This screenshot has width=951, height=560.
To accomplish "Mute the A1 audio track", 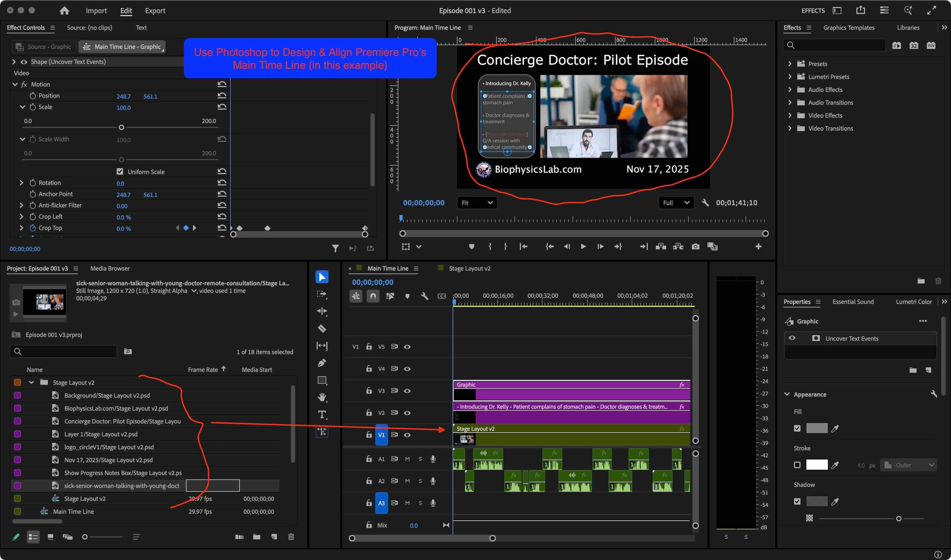I will [407, 459].
